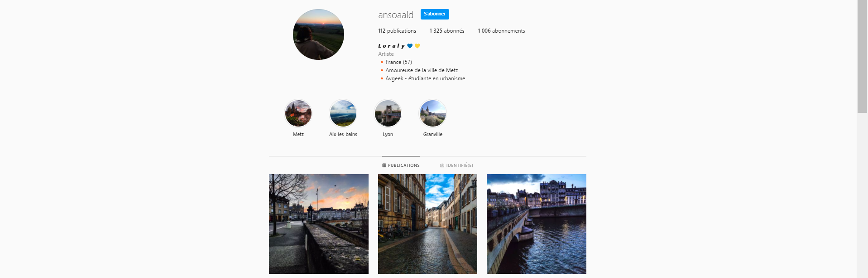Switch to the Identifié(e) tagged tab
This screenshot has width=868, height=278.
(x=456, y=166)
